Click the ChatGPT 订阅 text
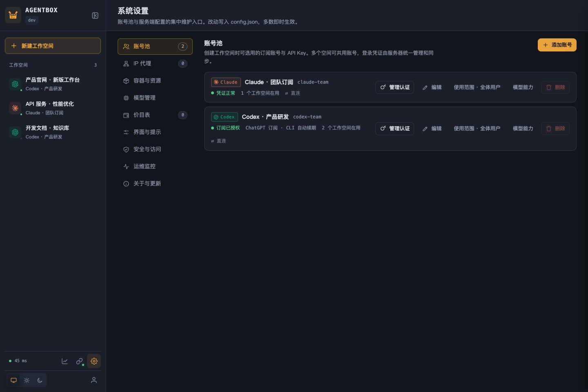588x392 pixels. (x=261, y=128)
